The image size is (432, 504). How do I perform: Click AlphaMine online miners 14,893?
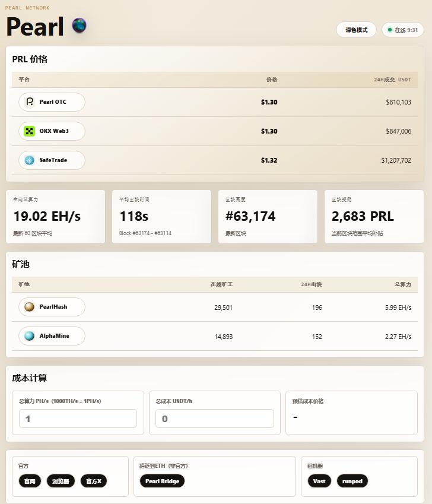click(223, 337)
